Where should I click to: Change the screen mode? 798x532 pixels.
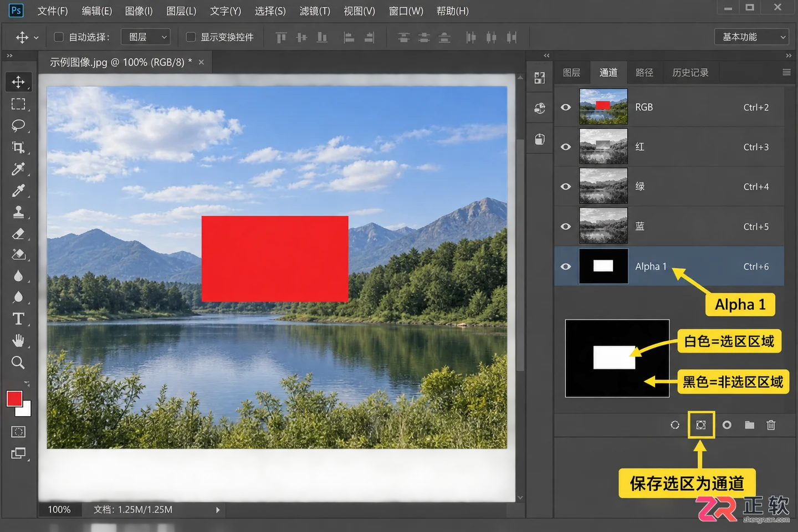(x=18, y=453)
